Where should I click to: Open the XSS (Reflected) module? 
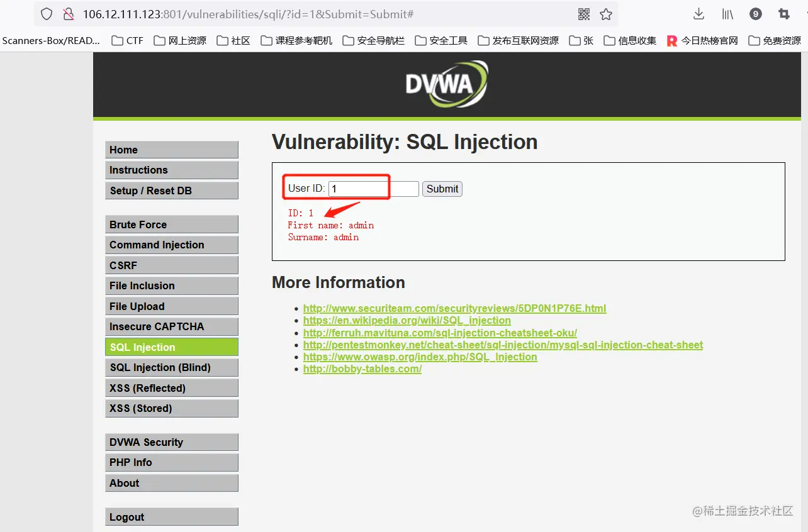[x=172, y=388]
